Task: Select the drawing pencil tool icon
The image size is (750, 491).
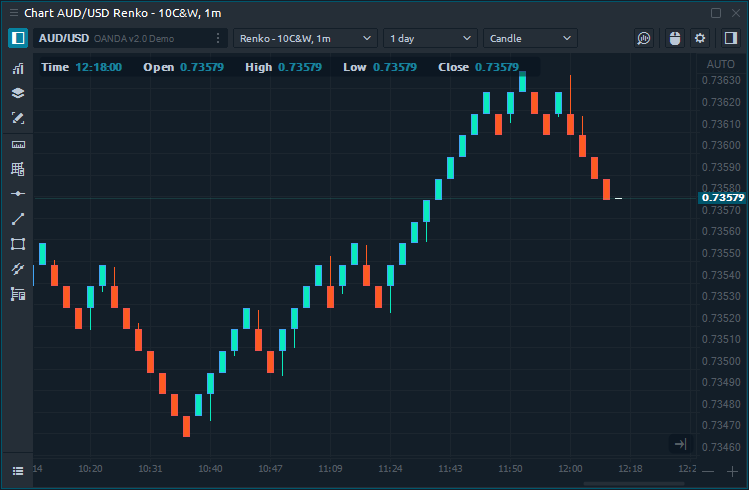Action: coord(18,118)
